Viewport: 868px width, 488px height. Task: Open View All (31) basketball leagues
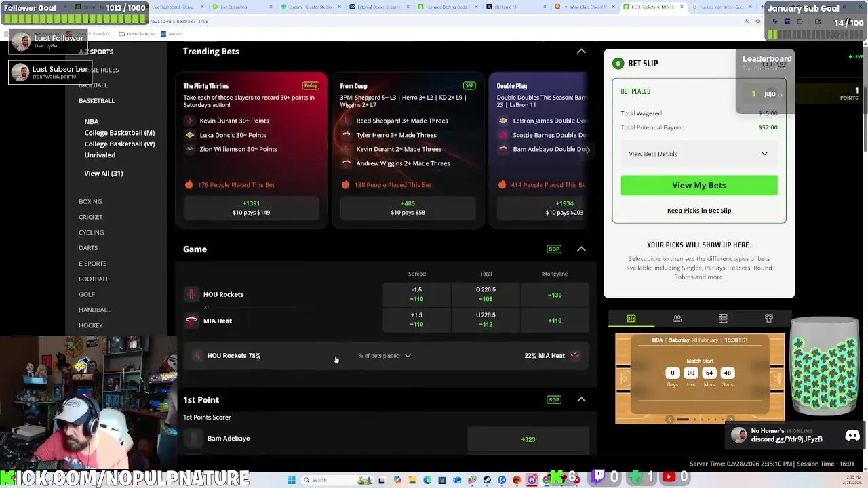[104, 174]
